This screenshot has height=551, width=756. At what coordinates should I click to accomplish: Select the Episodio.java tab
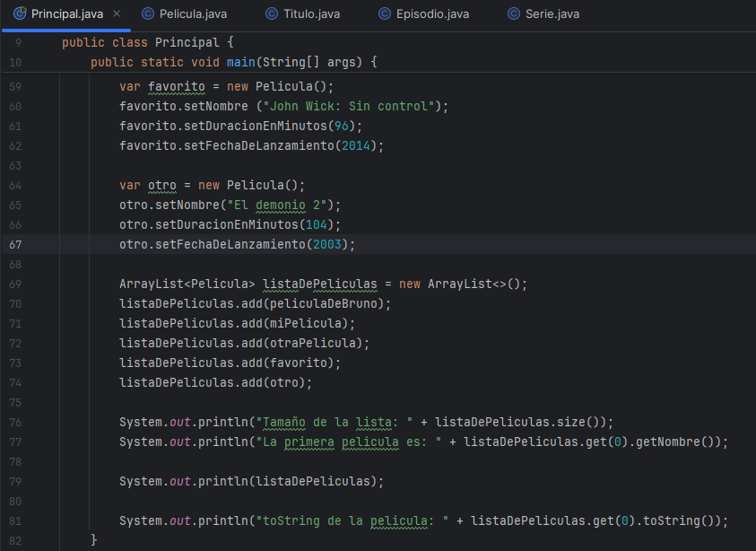click(431, 14)
